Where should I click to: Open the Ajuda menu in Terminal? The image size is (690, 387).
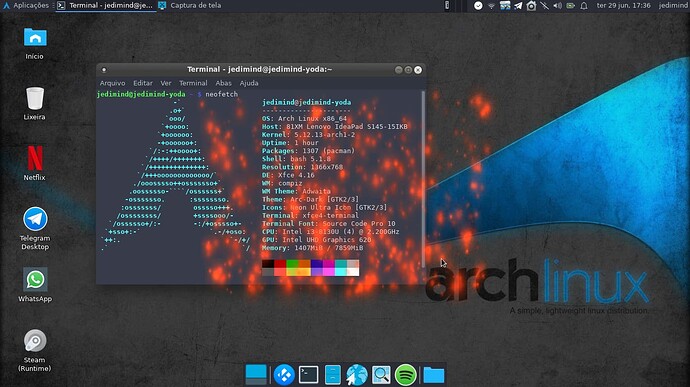click(249, 83)
